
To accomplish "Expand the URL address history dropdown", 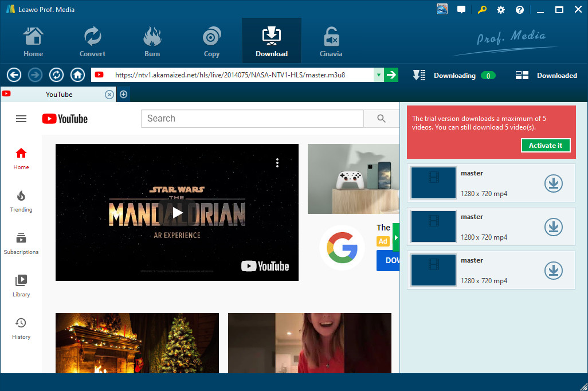I will pyautogui.click(x=379, y=75).
